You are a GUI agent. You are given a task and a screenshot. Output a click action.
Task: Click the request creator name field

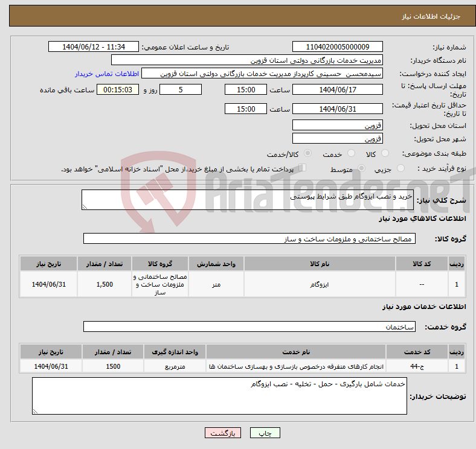pyautogui.click(x=262, y=74)
